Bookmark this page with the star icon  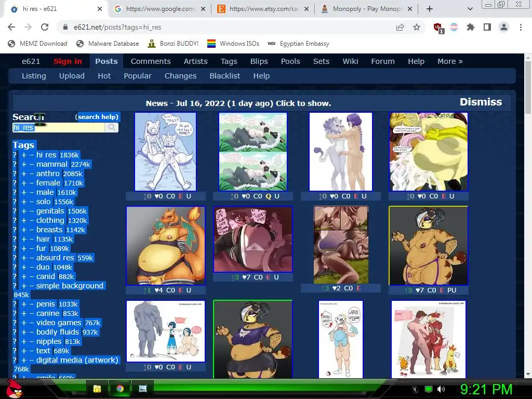click(x=417, y=27)
